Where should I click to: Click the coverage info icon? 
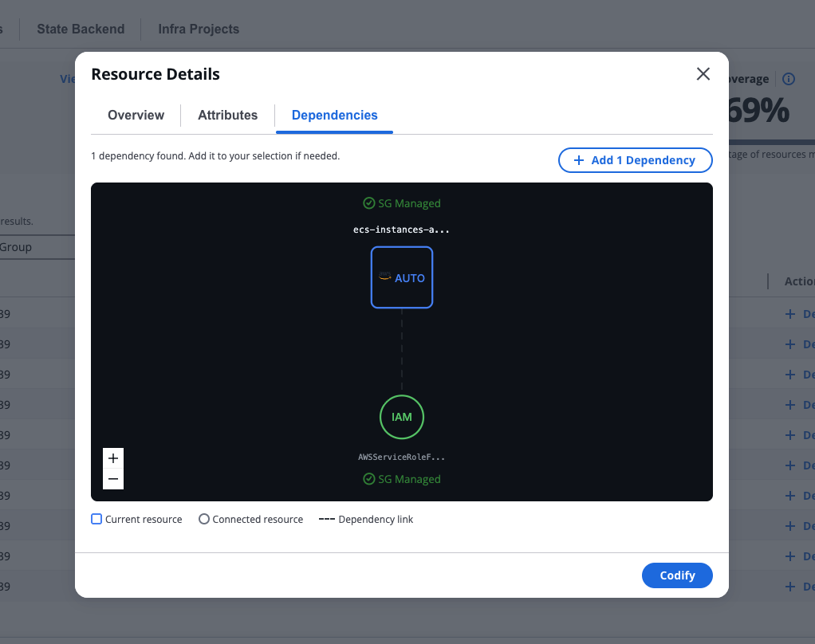pyautogui.click(x=789, y=79)
